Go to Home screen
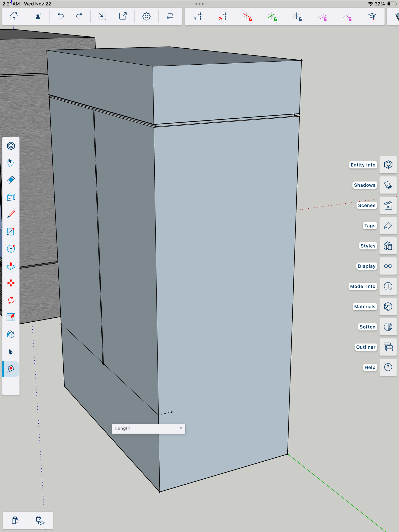Viewport: 399px width, 532px height. (14, 16)
